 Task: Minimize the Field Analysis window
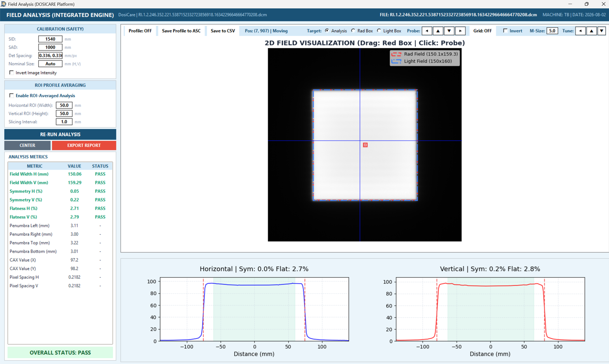coord(570,4)
